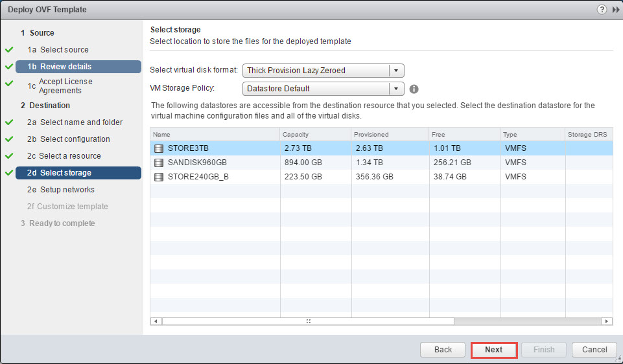Click the Next button
This screenshot has width=623, height=364.
[494, 350]
